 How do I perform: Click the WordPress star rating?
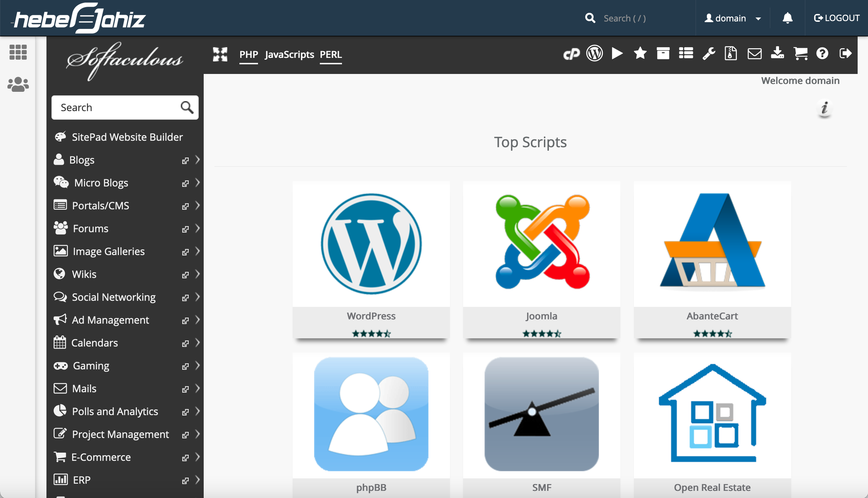tap(371, 334)
